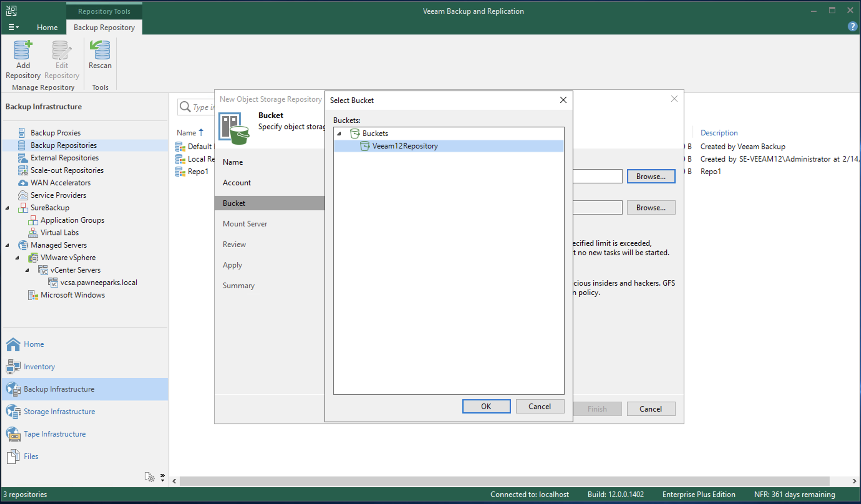Expand the navigation pane overflow chevron
Image resolution: width=861 pixels, height=504 pixels.
pyautogui.click(x=163, y=477)
